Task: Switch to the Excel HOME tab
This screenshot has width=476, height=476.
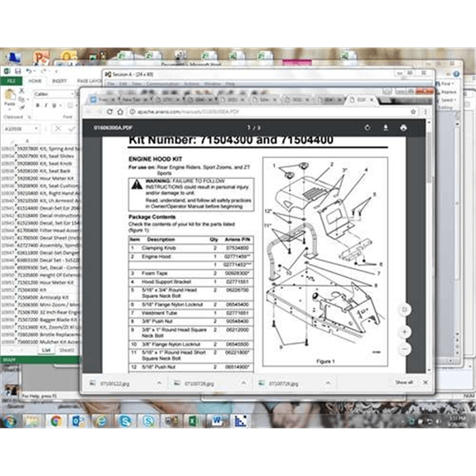Action: click(35, 81)
